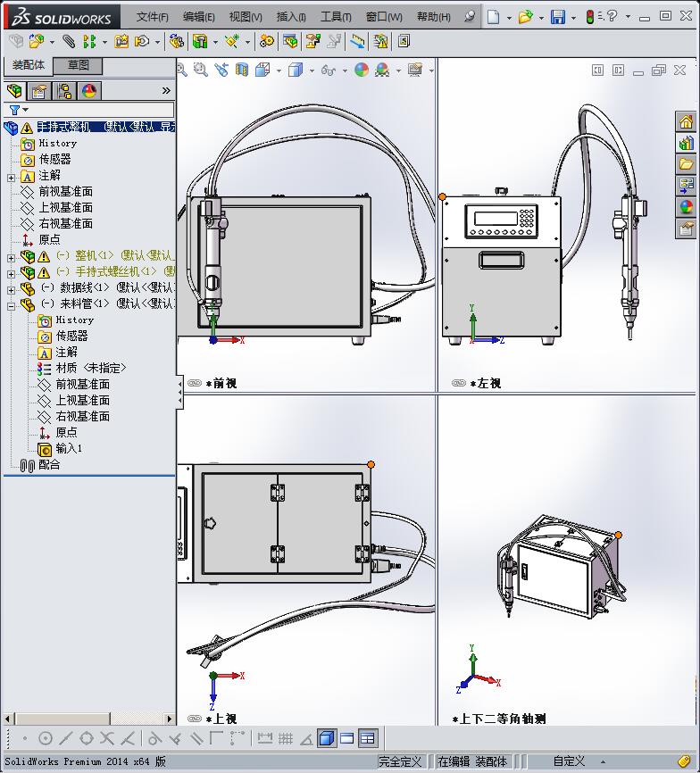Open the 文件(F) menu
This screenshot has height=773, width=700.
coord(153,17)
